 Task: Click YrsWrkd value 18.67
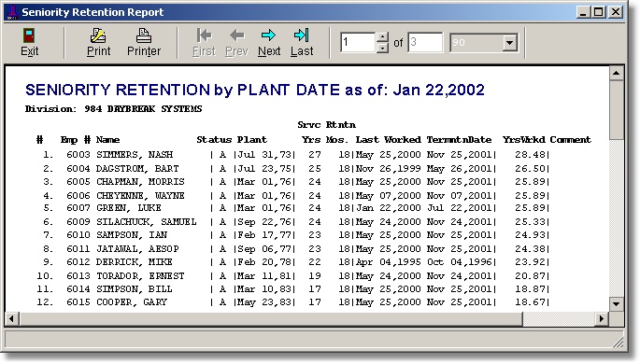(x=530, y=302)
